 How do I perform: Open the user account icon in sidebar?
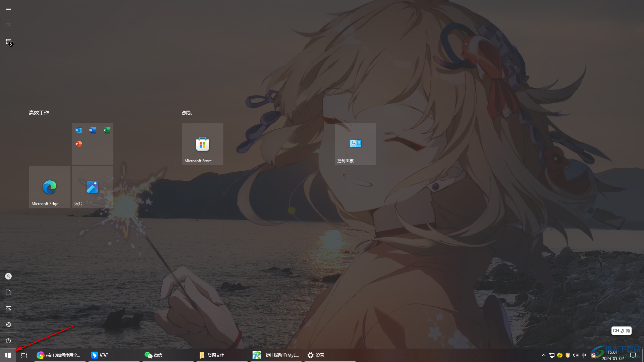(x=8, y=276)
